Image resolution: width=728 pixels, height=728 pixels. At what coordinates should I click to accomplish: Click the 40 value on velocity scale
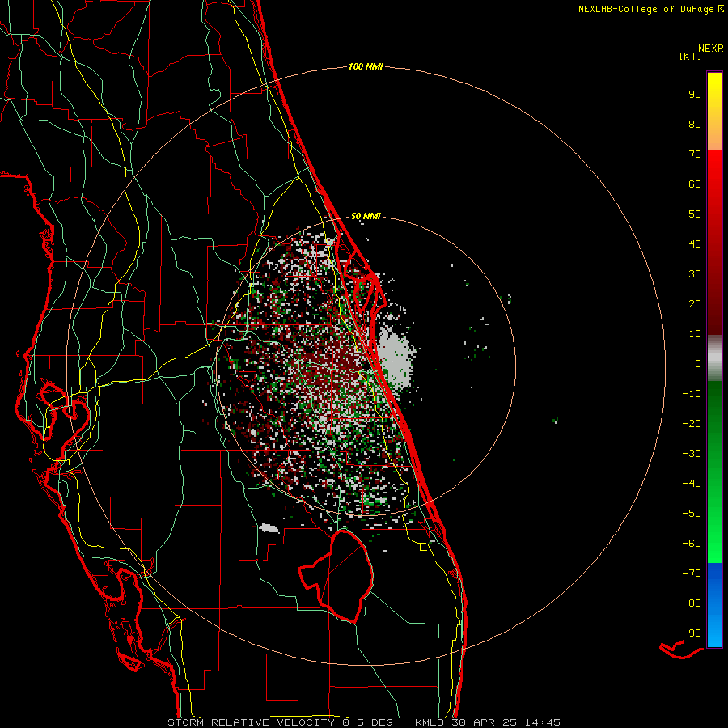[x=695, y=244]
